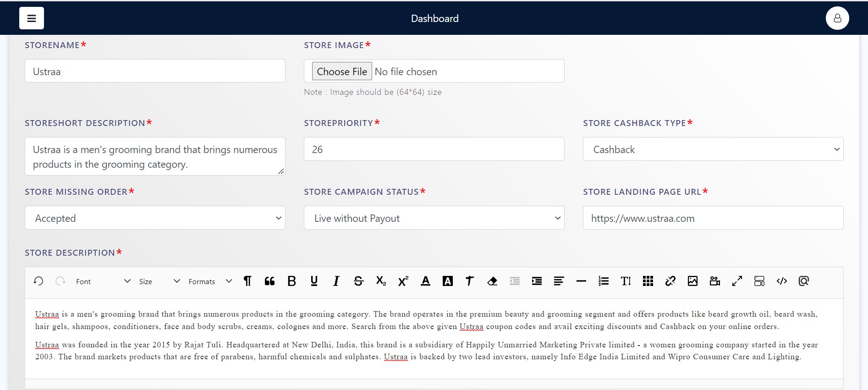Open the Store Missing Order dropdown
The height and width of the screenshot is (390, 868).
click(x=155, y=218)
